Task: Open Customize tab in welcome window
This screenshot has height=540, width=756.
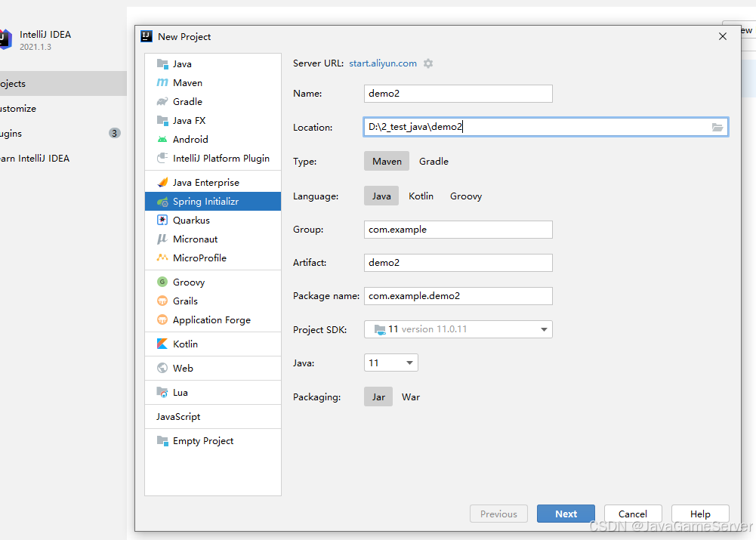Action: coord(63,109)
